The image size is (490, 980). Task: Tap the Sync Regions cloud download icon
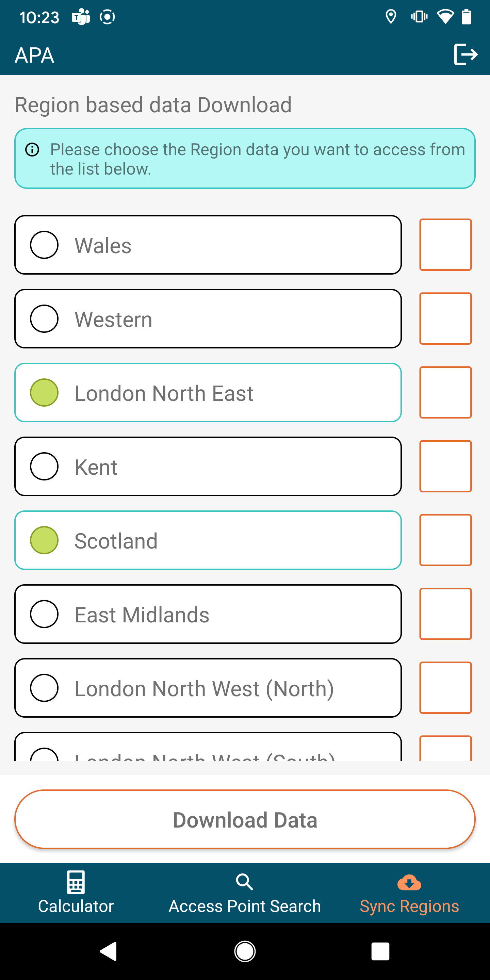coord(409,883)
